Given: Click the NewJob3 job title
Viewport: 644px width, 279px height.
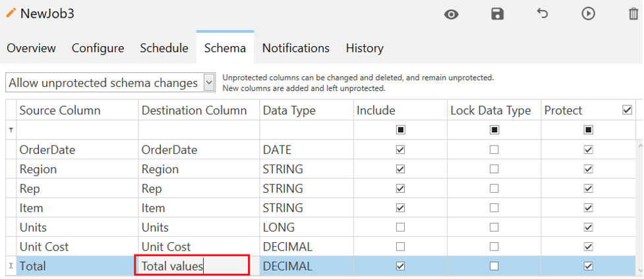Looking at the screenshot, I should tap(47, 14).
